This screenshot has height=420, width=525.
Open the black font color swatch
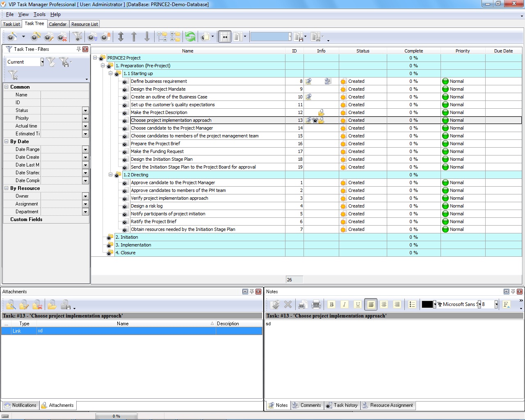(427, 304)
